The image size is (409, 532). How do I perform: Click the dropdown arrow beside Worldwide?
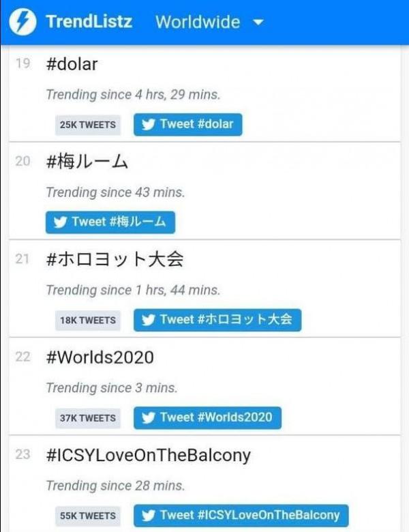tap(258, 22)
